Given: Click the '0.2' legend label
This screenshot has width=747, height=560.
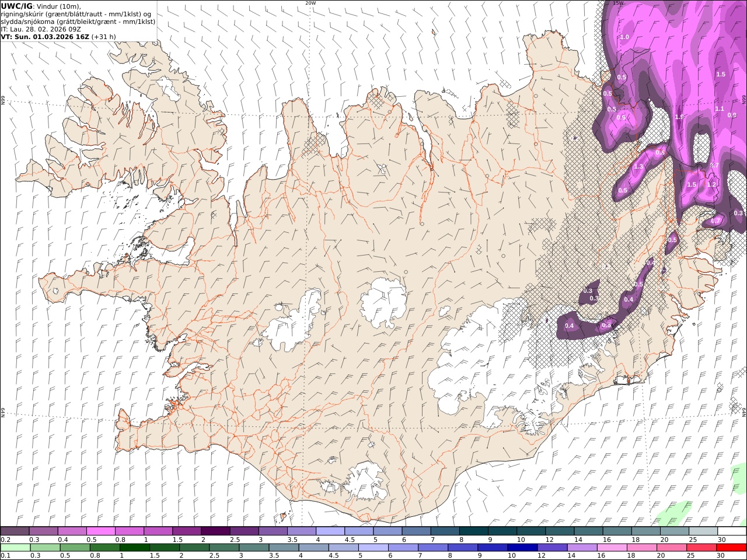Looking at the screenshot, I should tap(5, 540).
